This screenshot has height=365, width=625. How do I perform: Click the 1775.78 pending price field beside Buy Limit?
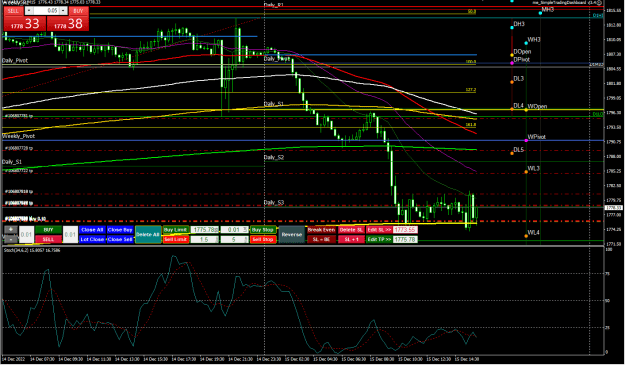pos(204,230)
